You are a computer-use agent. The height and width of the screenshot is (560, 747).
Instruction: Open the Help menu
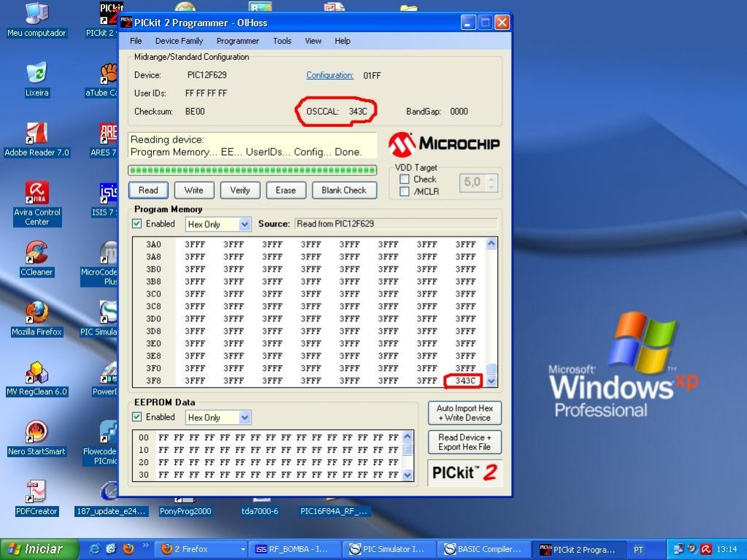click(x=342, y=41)
